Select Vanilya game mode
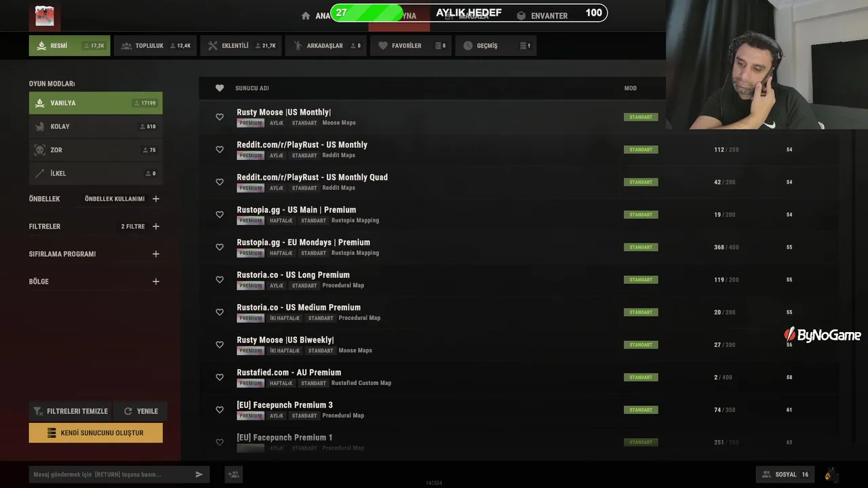 [x=96, y=103]
